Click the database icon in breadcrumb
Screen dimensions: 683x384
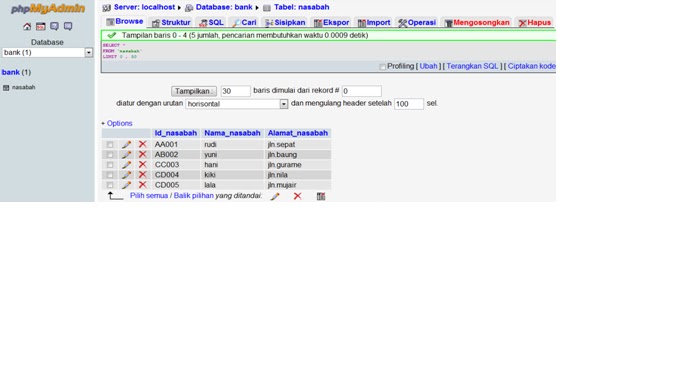pyautogui.click(x=189, y=8)
